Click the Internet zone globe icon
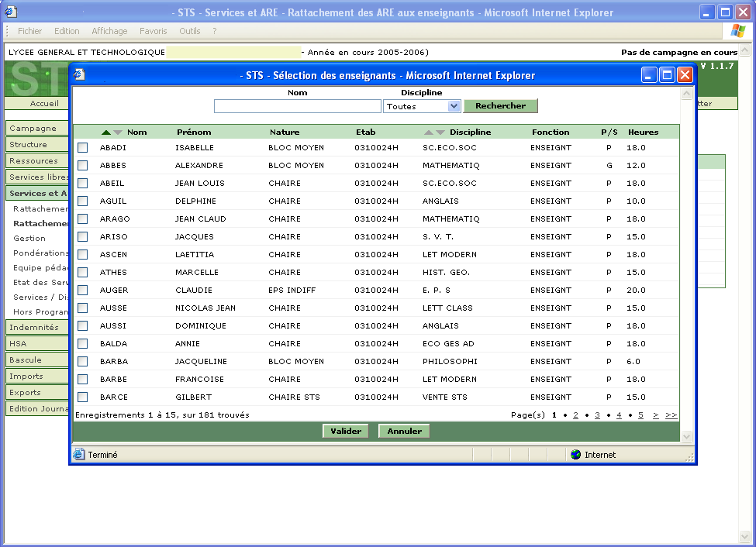 (575, 455)
